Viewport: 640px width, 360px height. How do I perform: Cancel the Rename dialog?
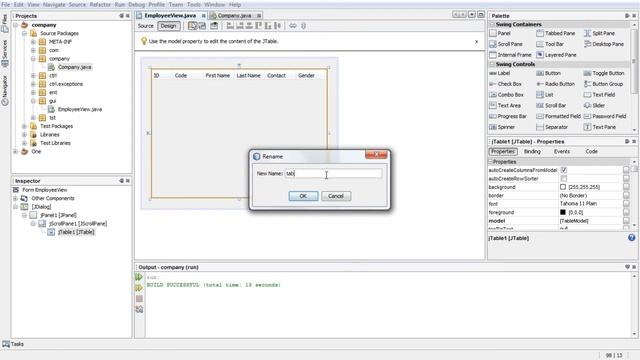[x=336, y=196]
